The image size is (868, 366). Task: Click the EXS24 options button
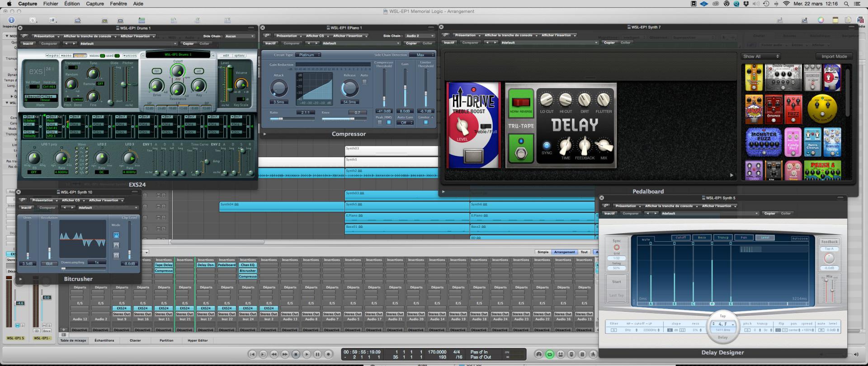[x=239, y=56]
